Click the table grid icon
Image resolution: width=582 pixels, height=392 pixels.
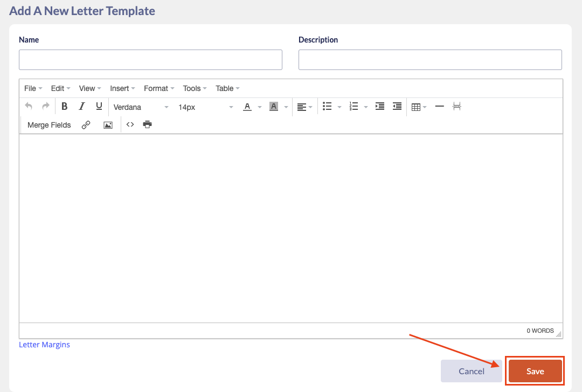[415, 107]
